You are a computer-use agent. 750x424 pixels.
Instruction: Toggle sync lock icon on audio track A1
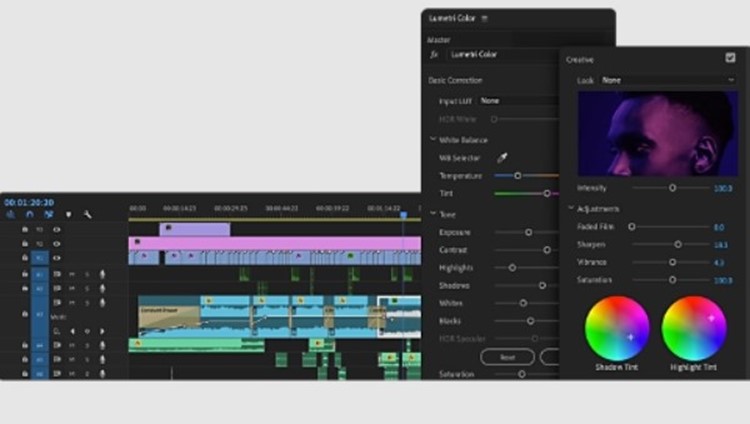pyautogui.click(x=57, y=274)
